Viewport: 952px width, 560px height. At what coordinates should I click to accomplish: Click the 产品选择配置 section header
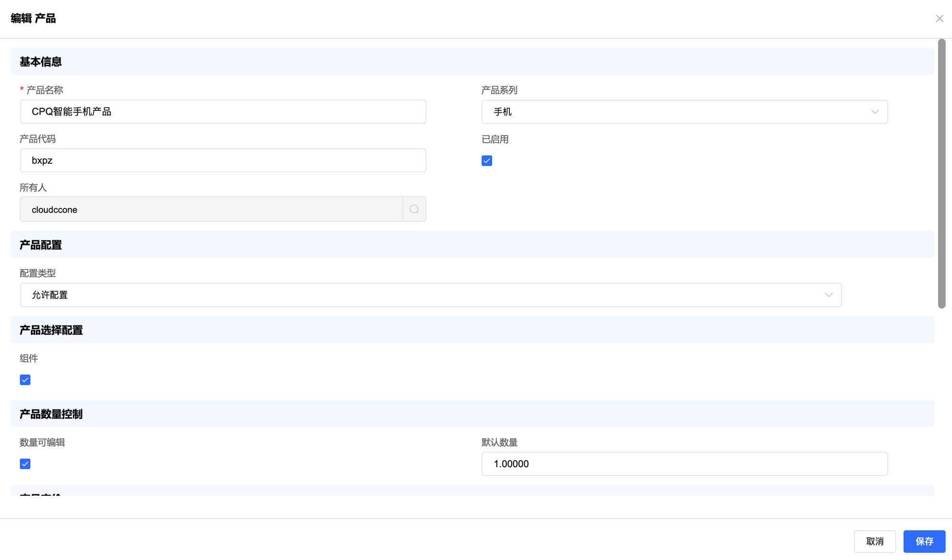pyautogui.click(x=51, y=330)
